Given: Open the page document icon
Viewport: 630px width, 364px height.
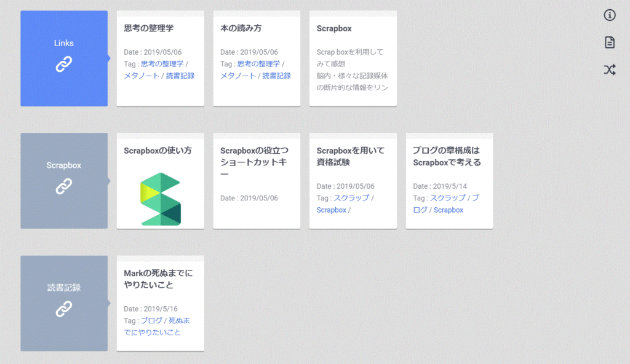Looking at the screenshot, I should pos(609,42).
